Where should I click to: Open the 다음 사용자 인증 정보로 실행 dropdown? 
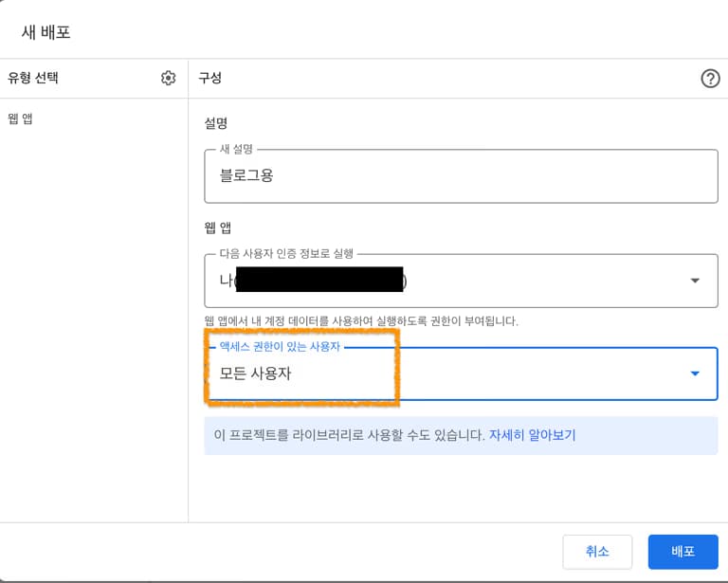pyautogui.click(x=461, y=281)
